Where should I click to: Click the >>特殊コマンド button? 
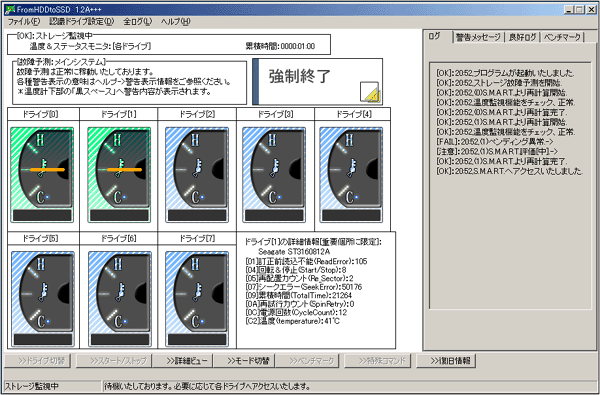pyautogui.click(x=378, y=361)
